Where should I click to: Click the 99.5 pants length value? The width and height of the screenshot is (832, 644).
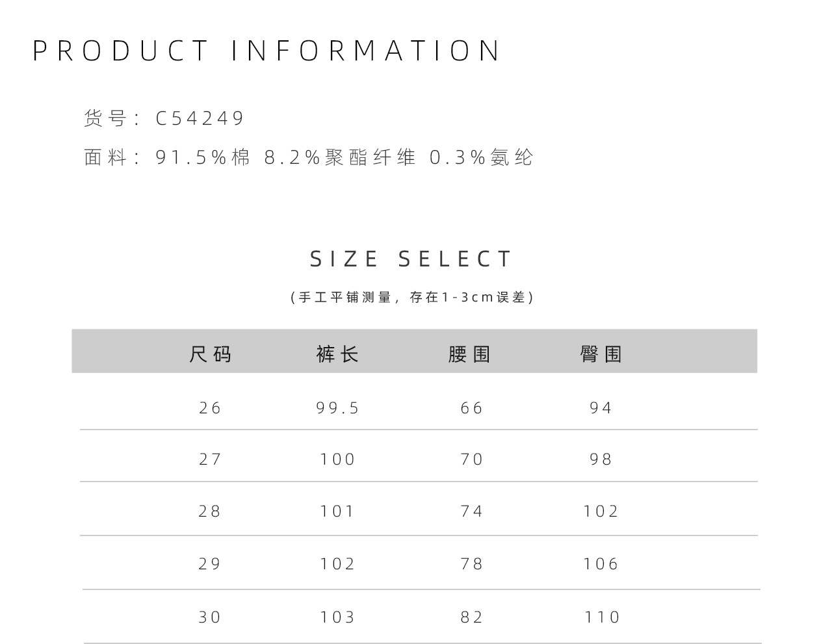tap(338, 408)
